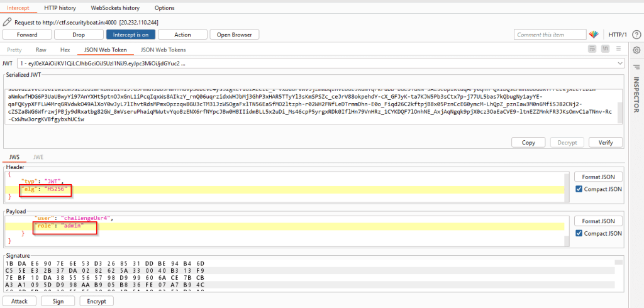Click the Verify button

pos(606,143)
